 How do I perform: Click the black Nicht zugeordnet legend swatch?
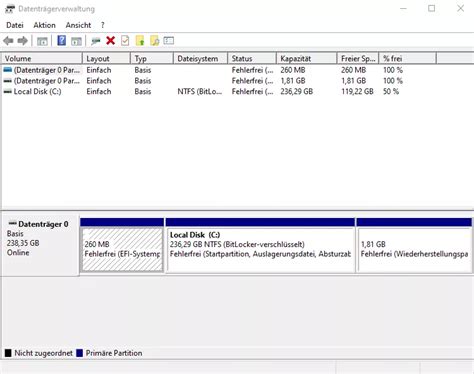click(x=8, y=353)
